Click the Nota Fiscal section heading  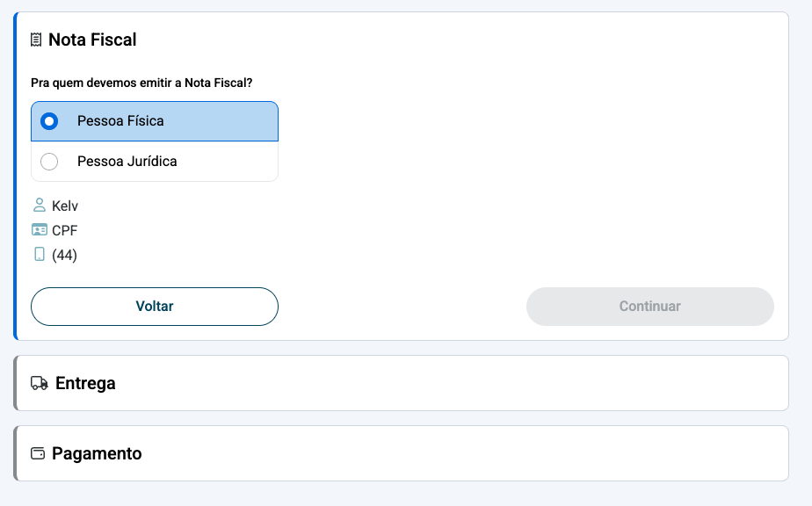click(92, 40)
